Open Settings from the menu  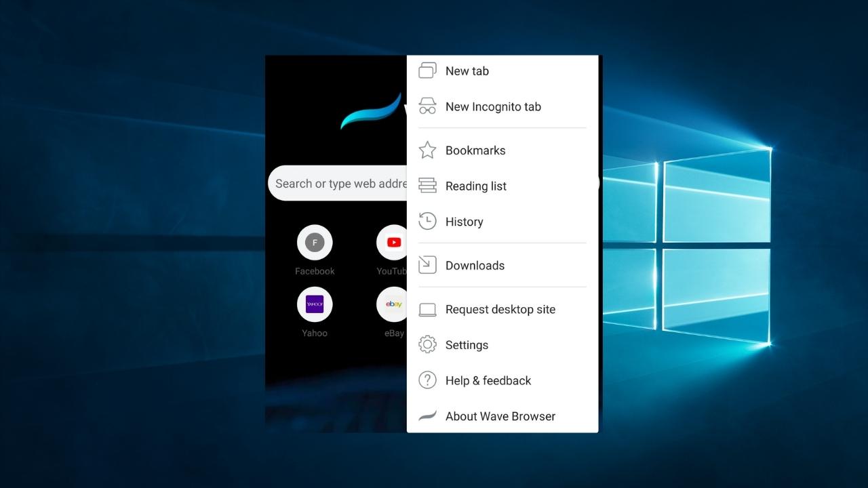tap(502, 345)
